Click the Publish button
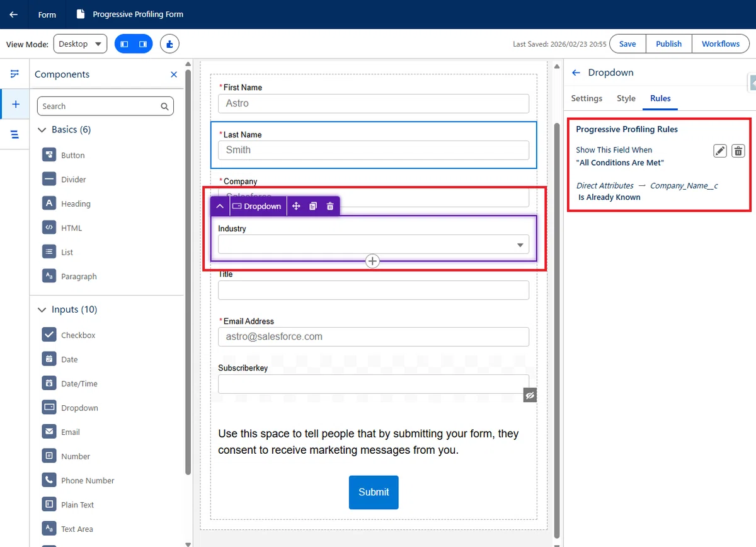 click(668, 44)
